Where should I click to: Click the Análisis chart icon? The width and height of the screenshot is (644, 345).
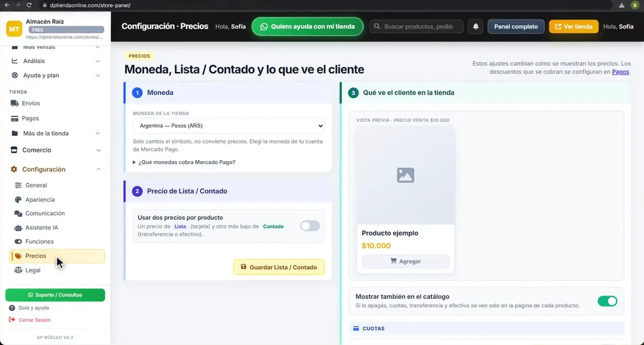(x=14, y=61)
